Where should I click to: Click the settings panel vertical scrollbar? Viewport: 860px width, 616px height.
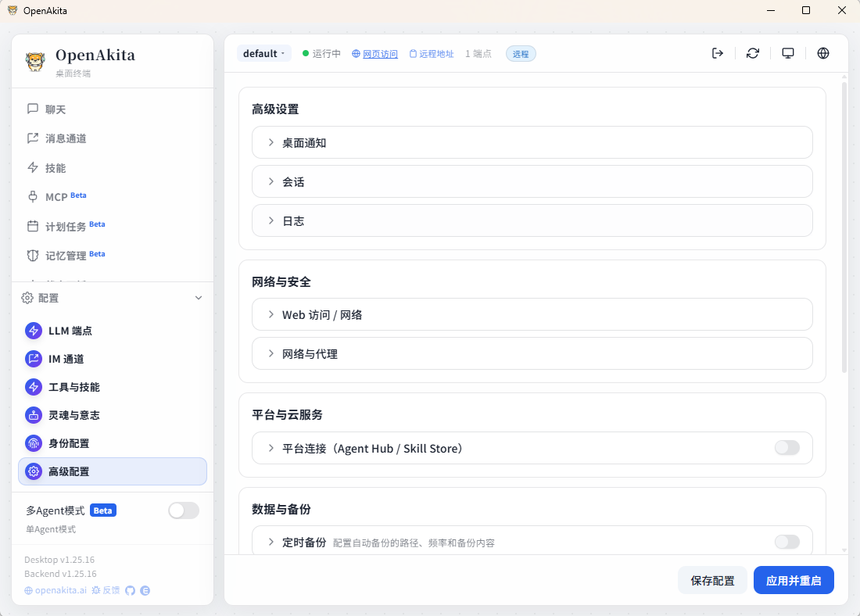coord(844,227)
